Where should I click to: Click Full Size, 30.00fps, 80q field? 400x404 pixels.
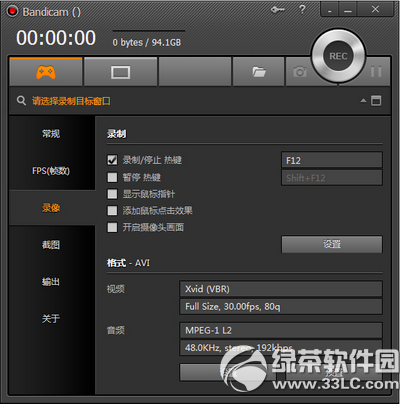click(x=281, y=306)
